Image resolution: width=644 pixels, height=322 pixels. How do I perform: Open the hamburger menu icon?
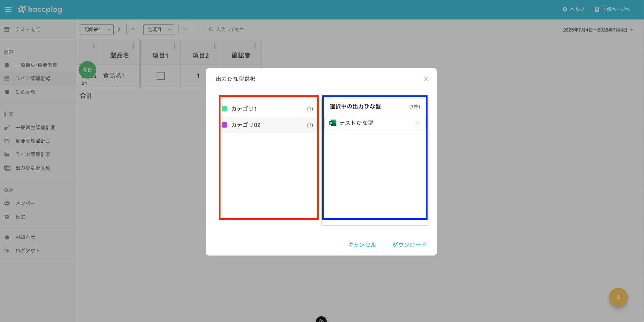pyautogui.click(x=8, y=9)
